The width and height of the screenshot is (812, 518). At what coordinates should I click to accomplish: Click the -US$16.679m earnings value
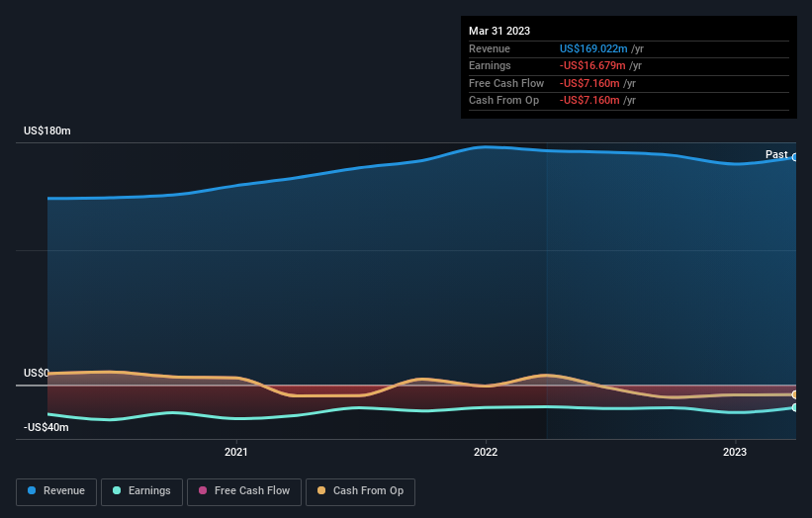(x=592, y=65)
